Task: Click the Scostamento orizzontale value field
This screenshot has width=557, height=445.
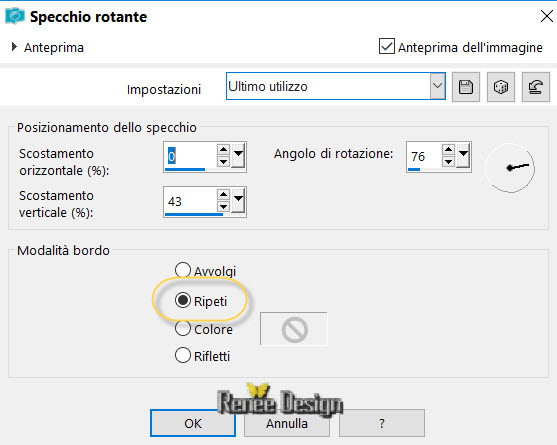Action: [x=190, y=156]
